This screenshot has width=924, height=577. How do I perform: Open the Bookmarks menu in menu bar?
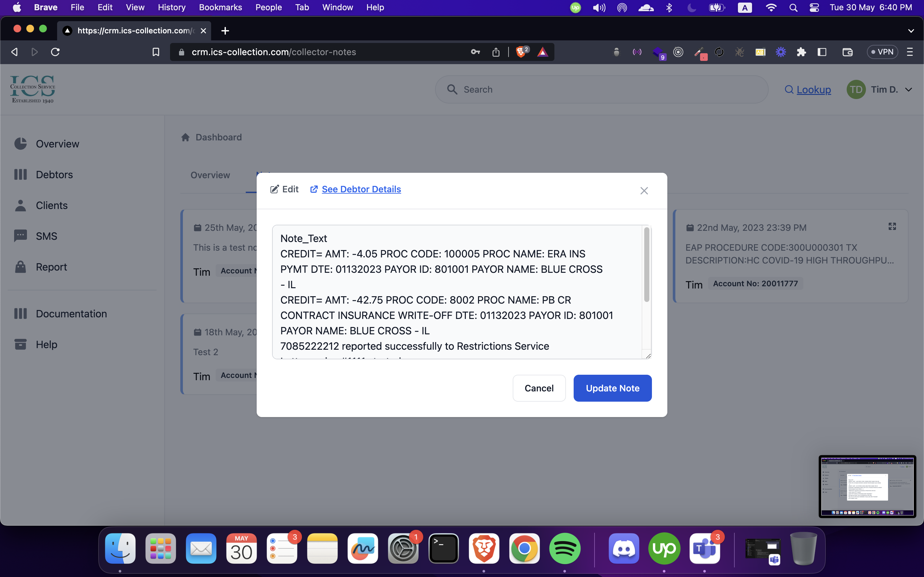(220, 7)
